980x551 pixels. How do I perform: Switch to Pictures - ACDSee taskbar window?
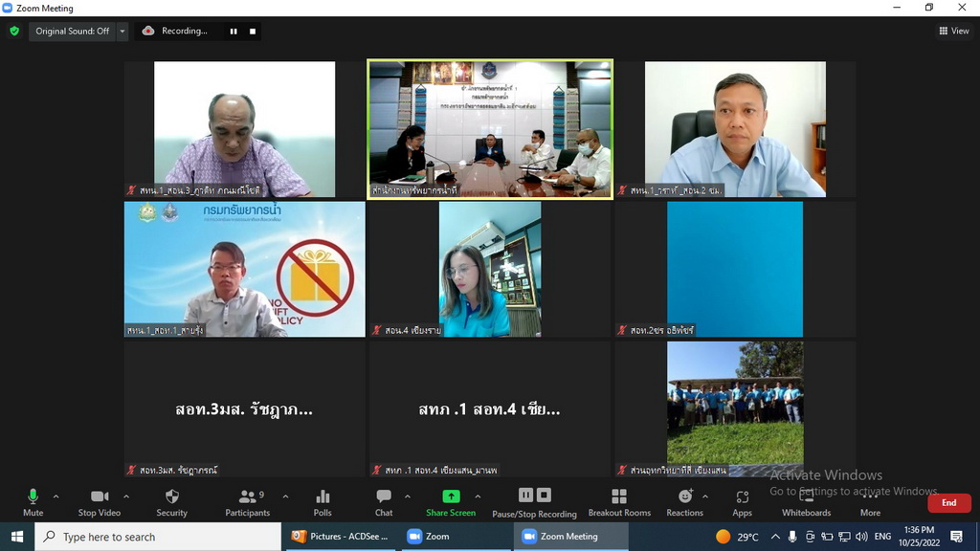[341, 537]
